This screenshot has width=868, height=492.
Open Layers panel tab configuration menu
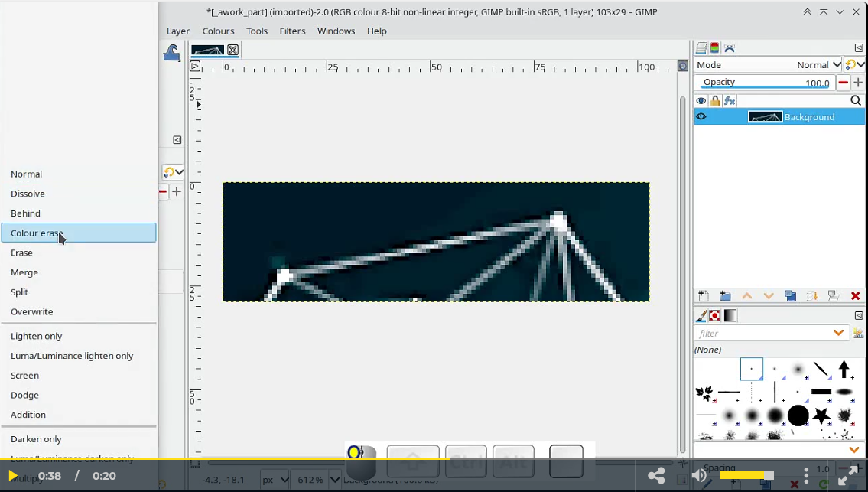point(859,48)
